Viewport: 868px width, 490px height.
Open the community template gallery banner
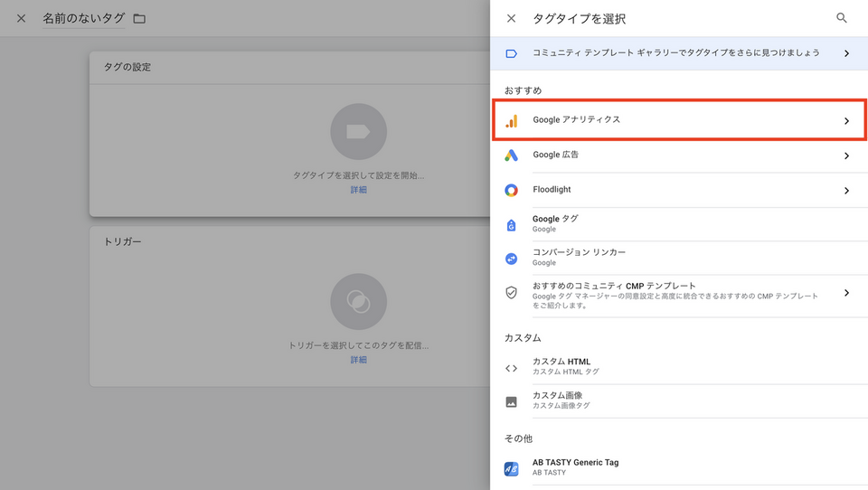[678, 53]
